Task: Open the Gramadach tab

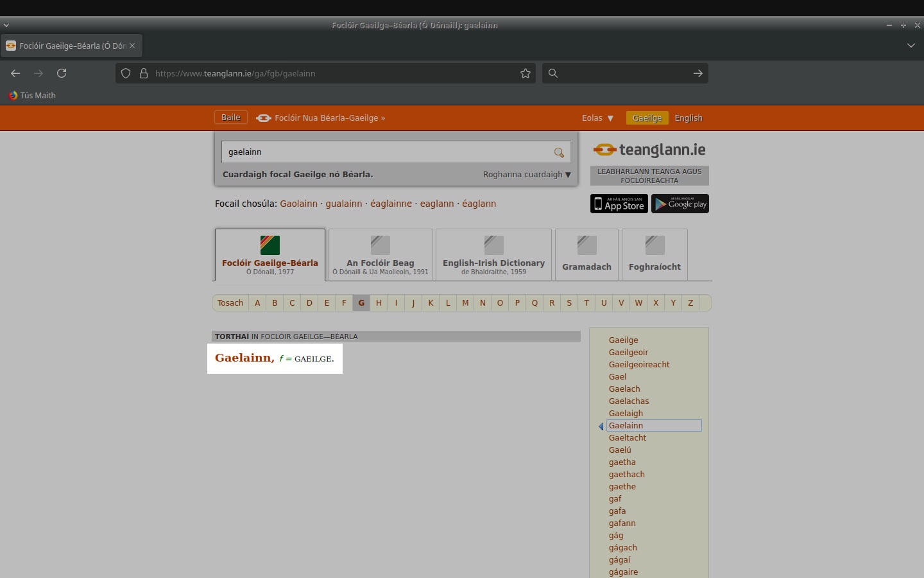Action: [x=586, y=255]
